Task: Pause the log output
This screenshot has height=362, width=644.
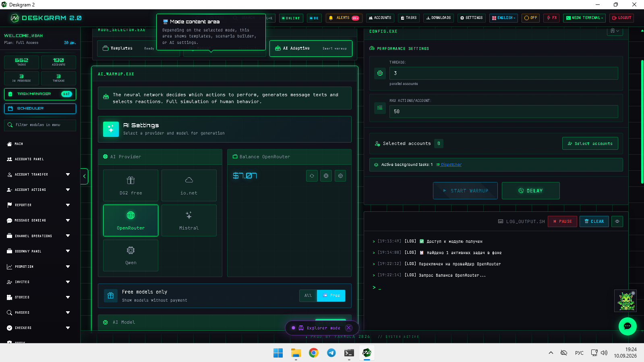Action: tap(562, 221)
